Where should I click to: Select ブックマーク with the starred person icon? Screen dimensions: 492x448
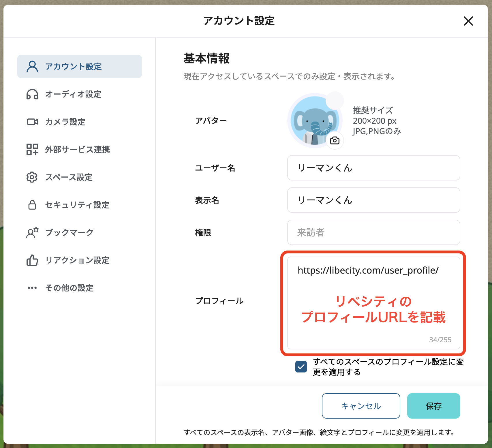(x=32, y=233)
